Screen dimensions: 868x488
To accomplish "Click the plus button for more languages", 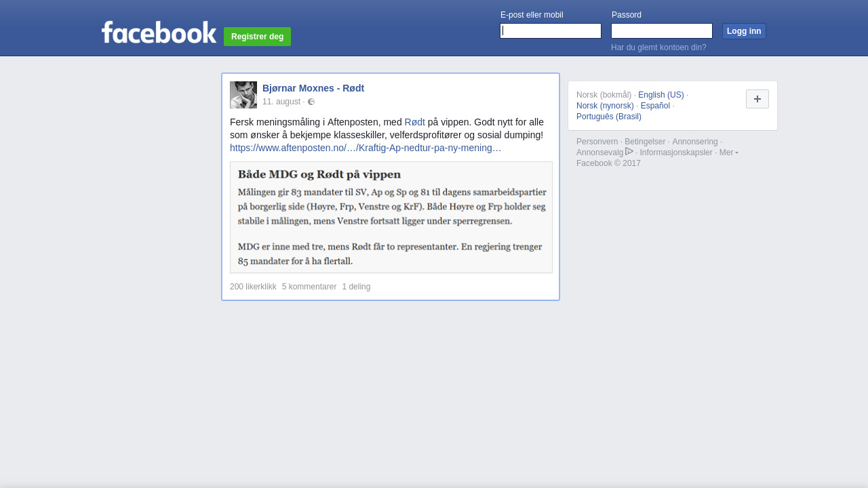I will [757, 99].
